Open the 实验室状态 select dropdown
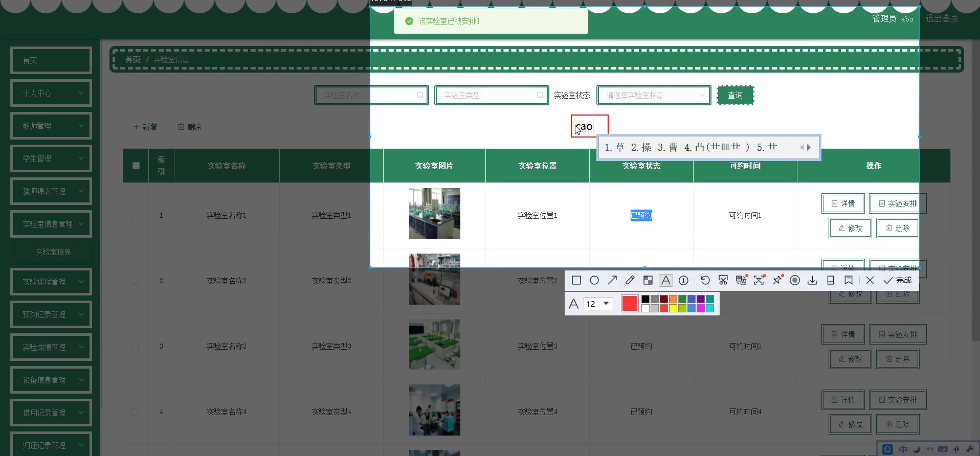 (653, 95)
